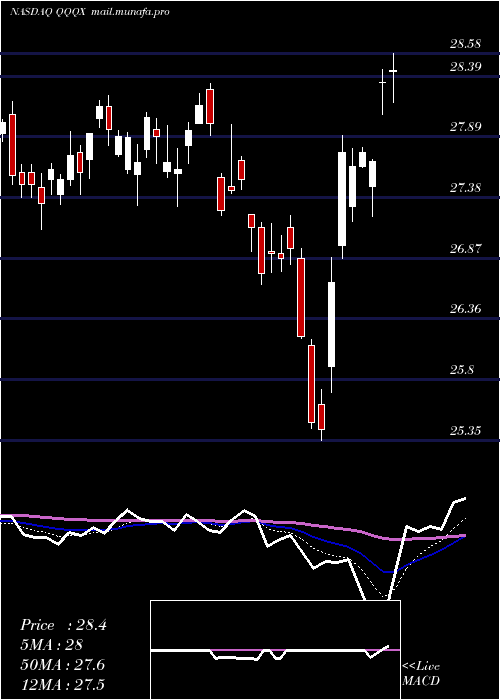Click the last candlestick near 28.39
The image size is (500, 700).
393,78
